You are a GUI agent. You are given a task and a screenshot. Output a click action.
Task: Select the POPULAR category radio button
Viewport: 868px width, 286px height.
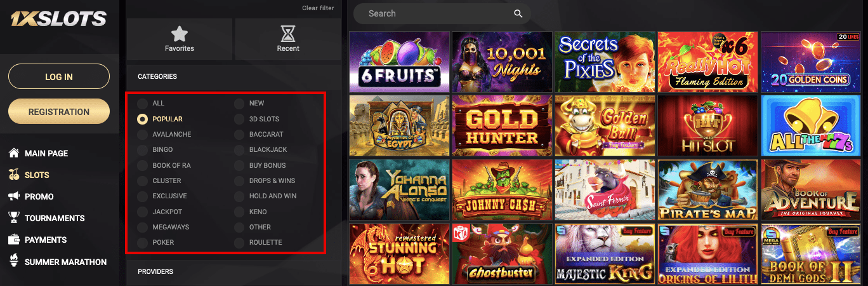click(x=143, y=119)
